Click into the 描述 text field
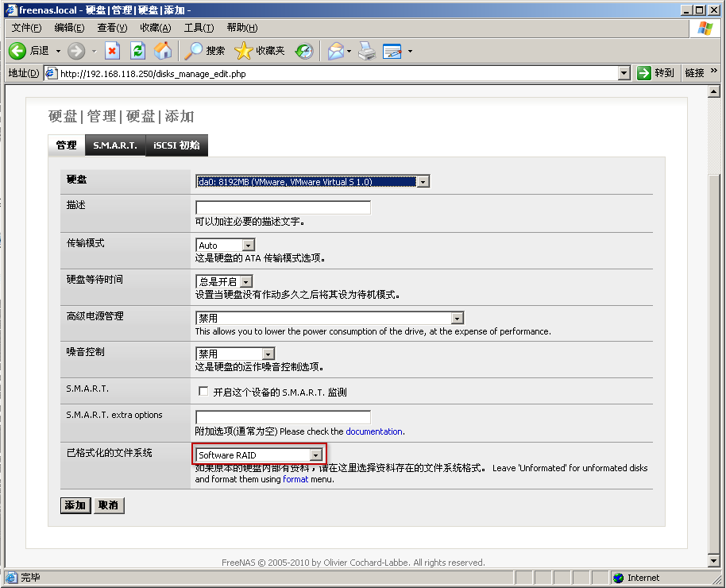Viewport: 726px width, 588px height. click(x=284, y=207)
